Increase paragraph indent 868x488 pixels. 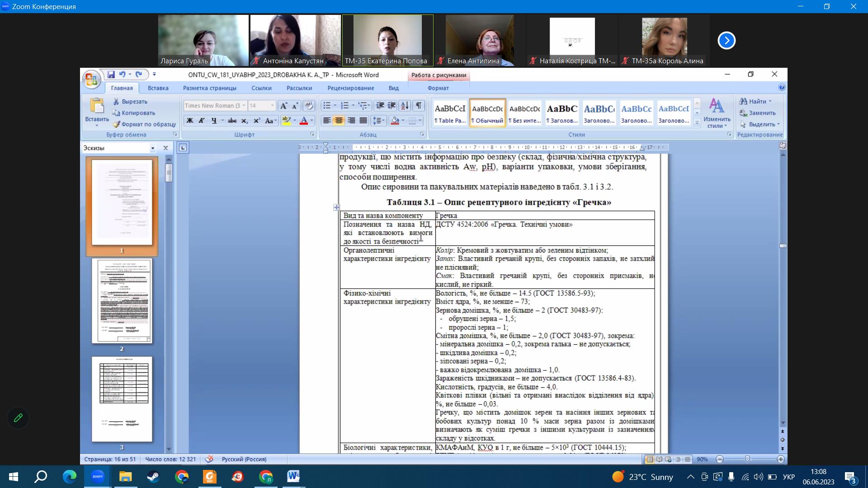click(x=392, y=106)
